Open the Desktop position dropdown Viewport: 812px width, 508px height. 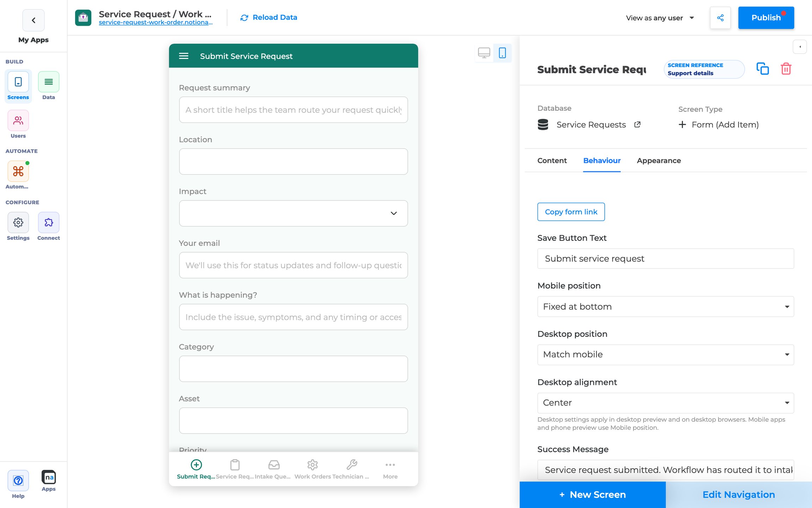(x=665, y=355)
